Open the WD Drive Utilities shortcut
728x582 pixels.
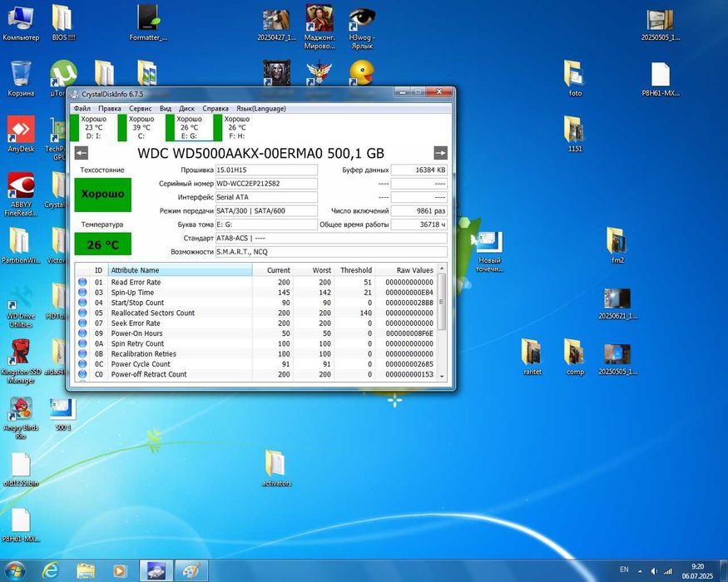coord(21,305)
